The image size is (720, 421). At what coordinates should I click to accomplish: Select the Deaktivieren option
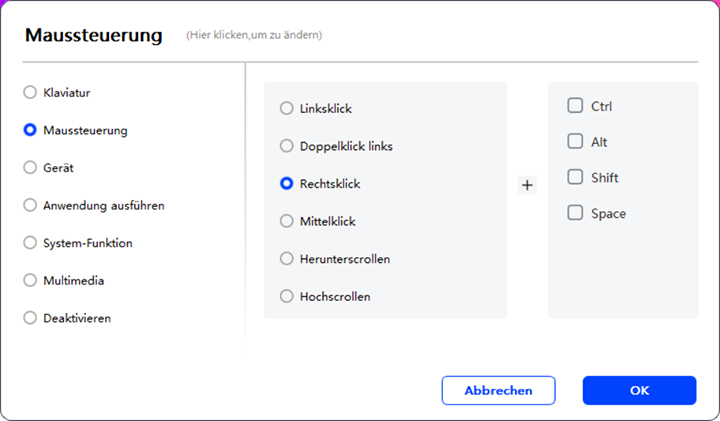pyautogui.click(x=30, y=318)
